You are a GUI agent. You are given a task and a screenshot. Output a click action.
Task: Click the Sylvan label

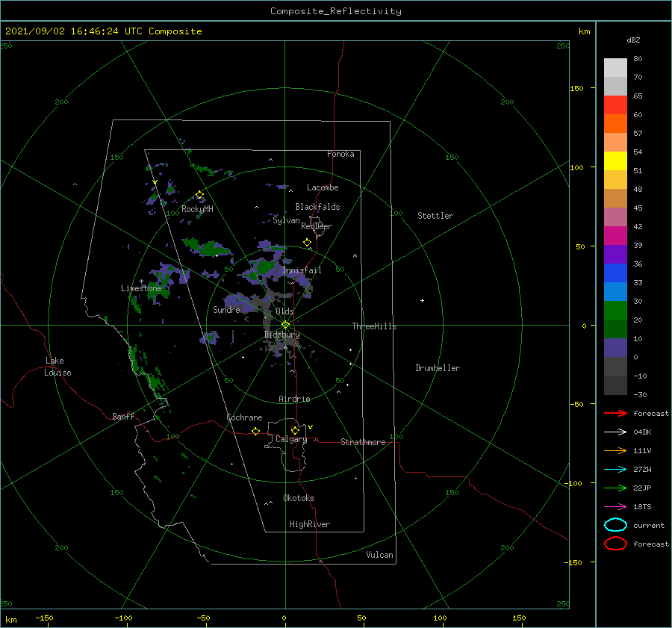286,220
